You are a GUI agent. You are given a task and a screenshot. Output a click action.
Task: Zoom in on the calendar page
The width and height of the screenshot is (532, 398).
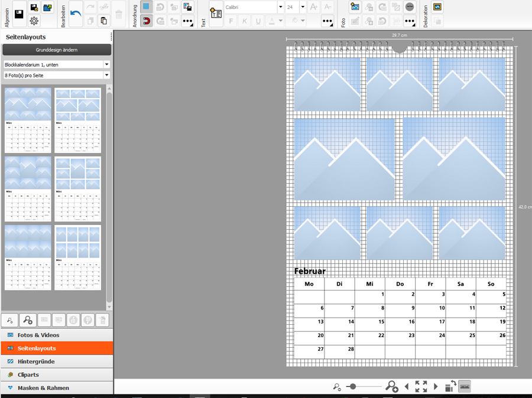pyautogui.click(x=391, y=386)
